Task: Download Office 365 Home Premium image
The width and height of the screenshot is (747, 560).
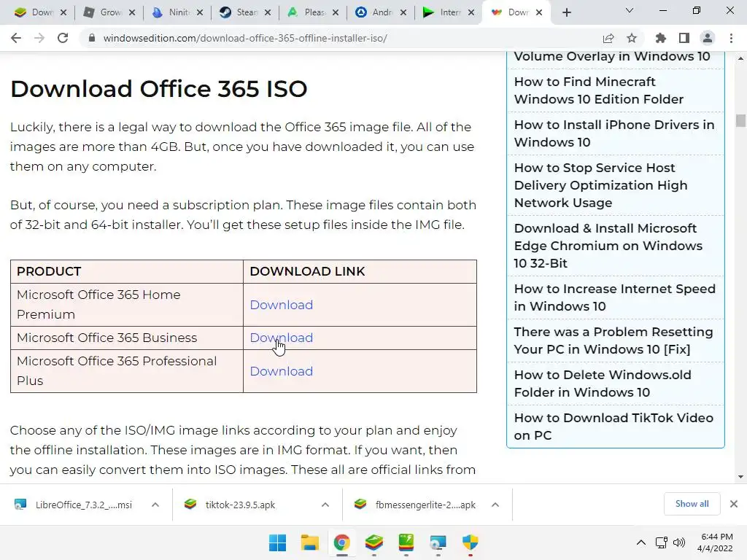Action: 281,305
